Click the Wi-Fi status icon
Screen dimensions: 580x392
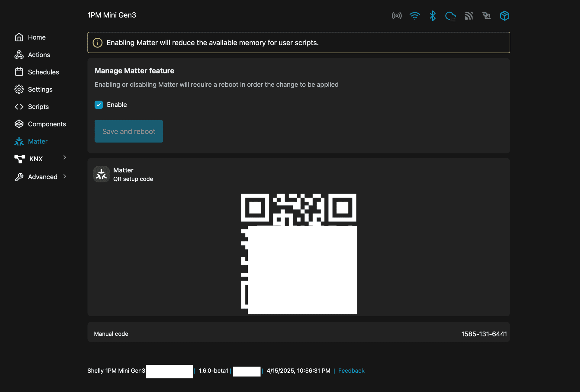pos(414,16)
